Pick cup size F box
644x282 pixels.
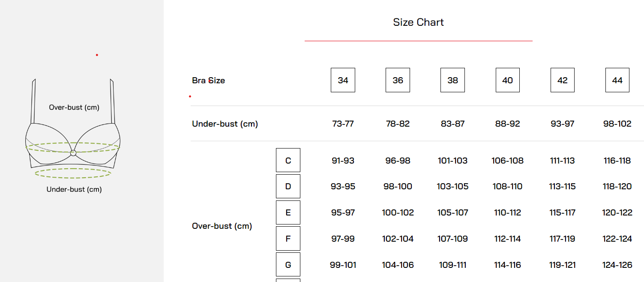tap(288, 239)
